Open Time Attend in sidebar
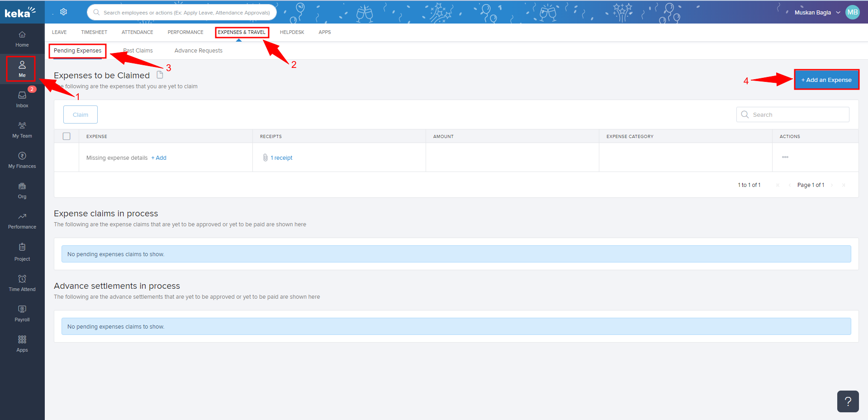Image resolution: width=868 pixels, height=420 pixels. [22, 283]
